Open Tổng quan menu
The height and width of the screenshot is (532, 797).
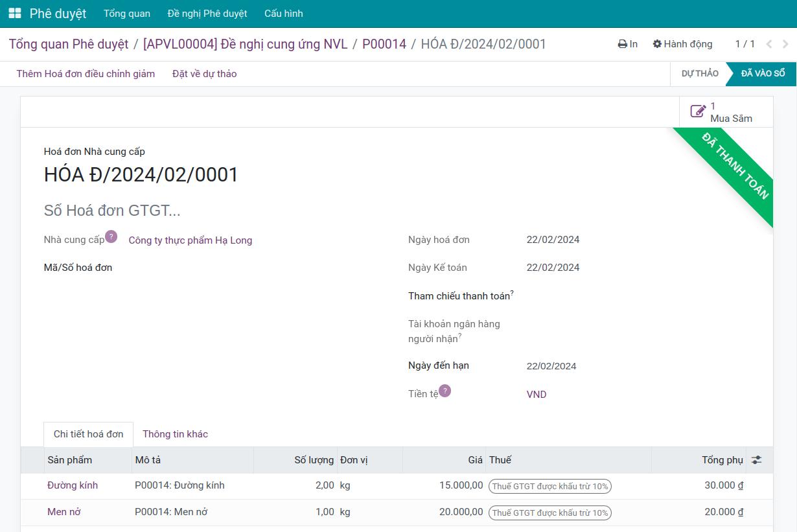(x=127, y=14)
